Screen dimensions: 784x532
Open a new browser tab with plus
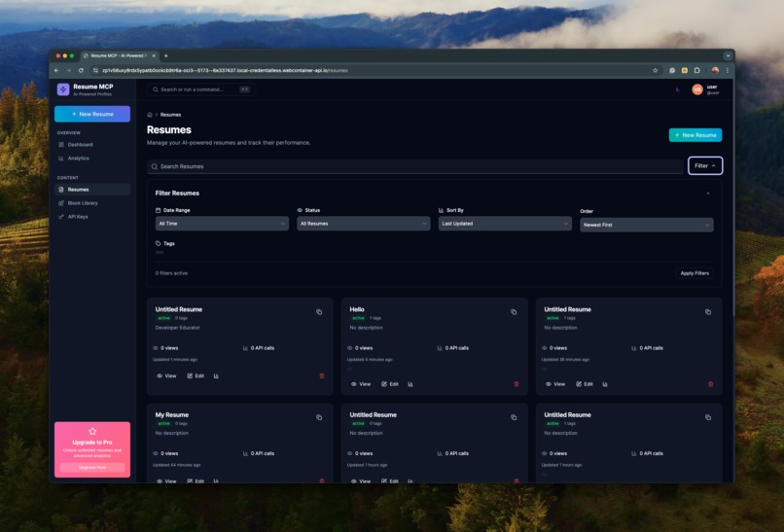(x=166, y=56)
